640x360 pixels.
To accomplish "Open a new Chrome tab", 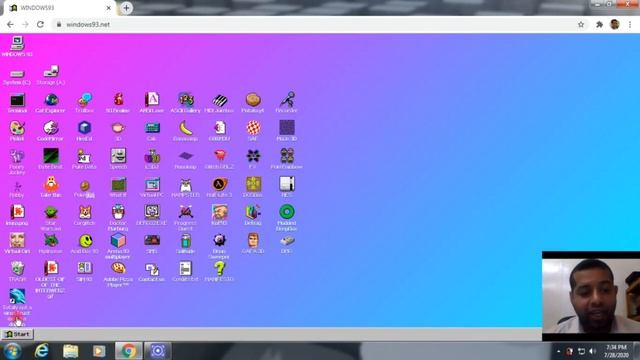I will tap(126, 8).
